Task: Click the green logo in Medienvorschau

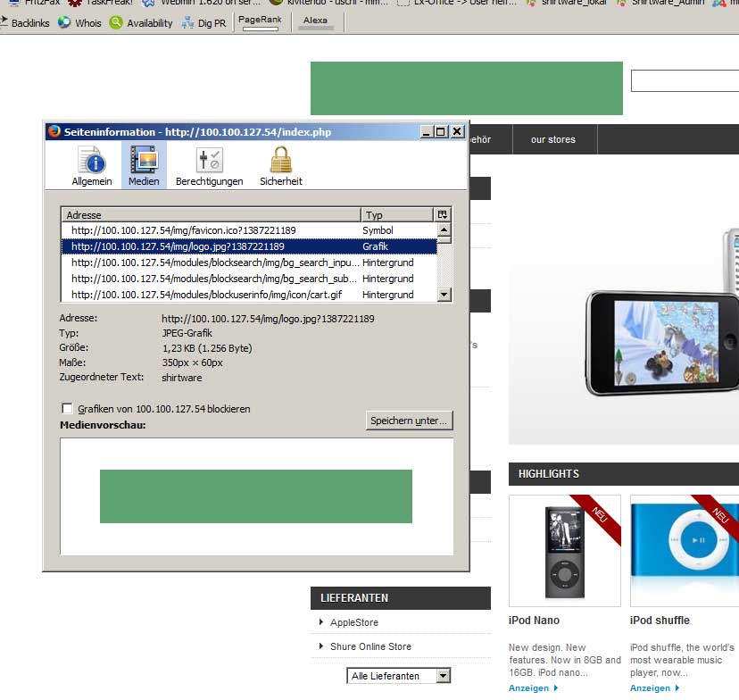Action: tap(256, 496)
